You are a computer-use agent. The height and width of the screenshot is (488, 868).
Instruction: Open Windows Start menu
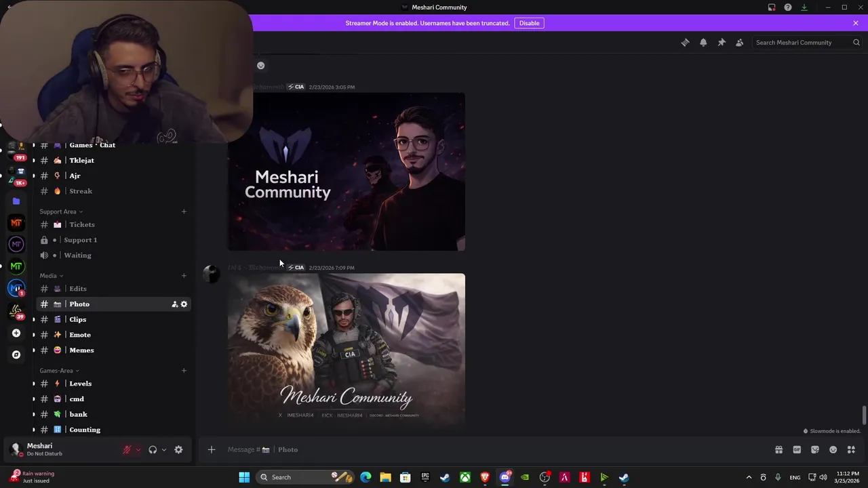[x=244, y=477]
